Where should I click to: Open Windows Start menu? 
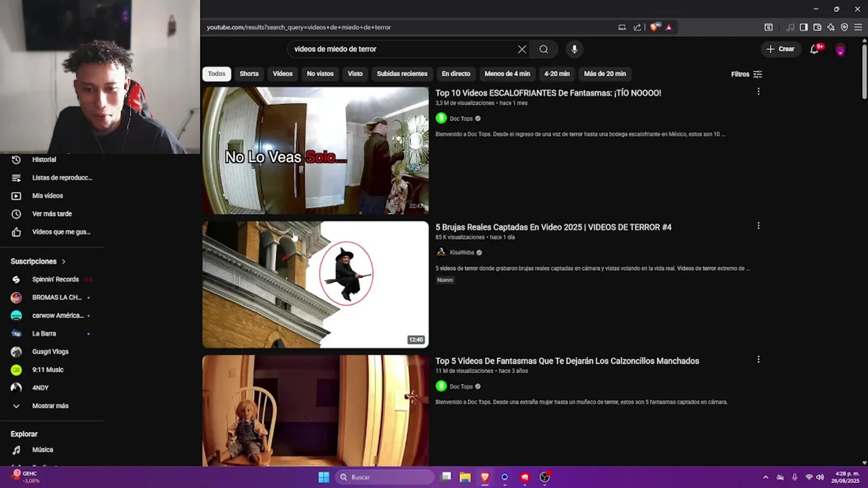[323, 477]
